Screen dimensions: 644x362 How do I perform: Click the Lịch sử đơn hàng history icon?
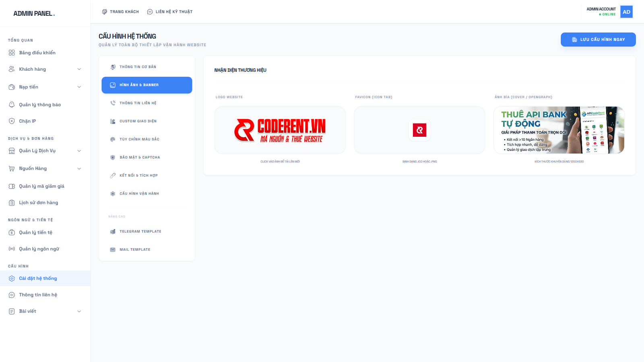click(x=11, y=202)
